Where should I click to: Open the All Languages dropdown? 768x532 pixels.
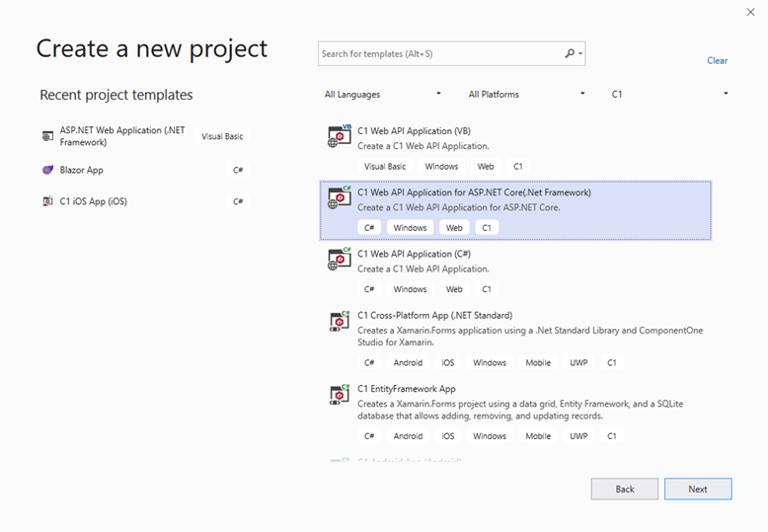[383, 95]
